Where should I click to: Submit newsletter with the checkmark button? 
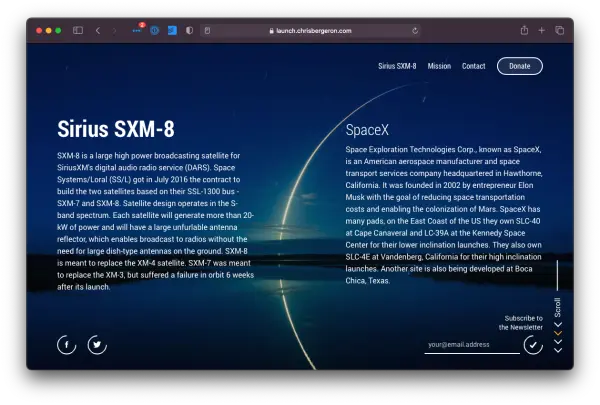pos(533,345)
